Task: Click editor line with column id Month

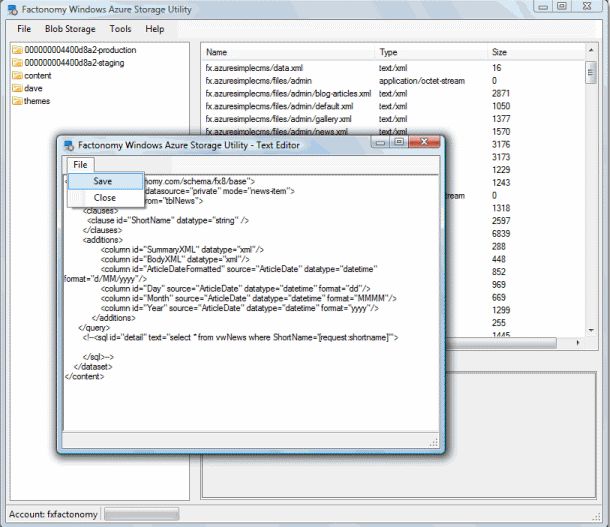Action: pos(248,298)
